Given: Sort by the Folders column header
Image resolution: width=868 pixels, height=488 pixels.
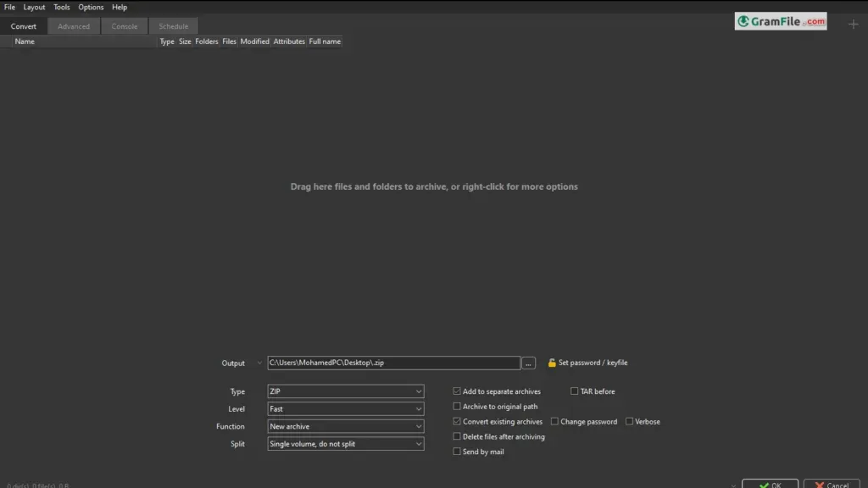Looking at the screenshot, I should pyautogui.click(x=207, y=42).
